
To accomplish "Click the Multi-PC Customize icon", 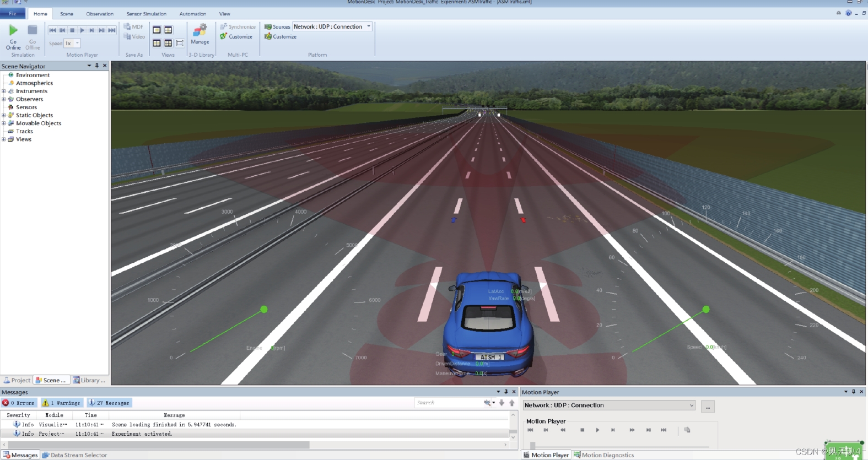I will 224,37.
